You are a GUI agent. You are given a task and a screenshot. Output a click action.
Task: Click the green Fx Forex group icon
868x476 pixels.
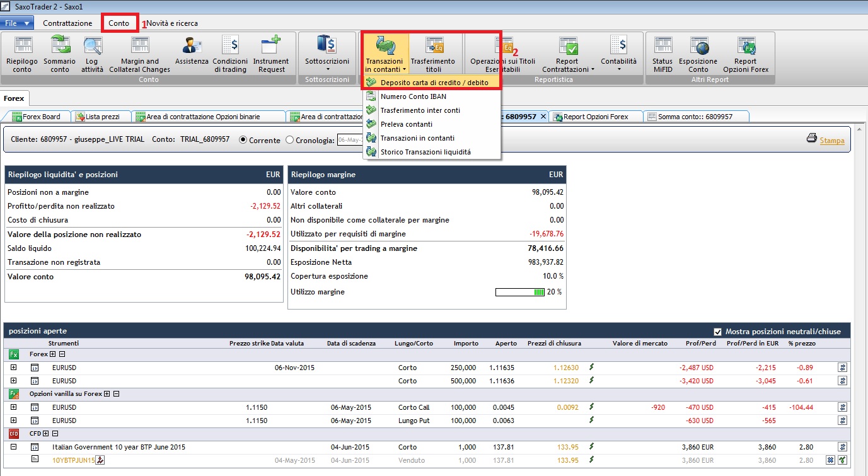(14, 354)
